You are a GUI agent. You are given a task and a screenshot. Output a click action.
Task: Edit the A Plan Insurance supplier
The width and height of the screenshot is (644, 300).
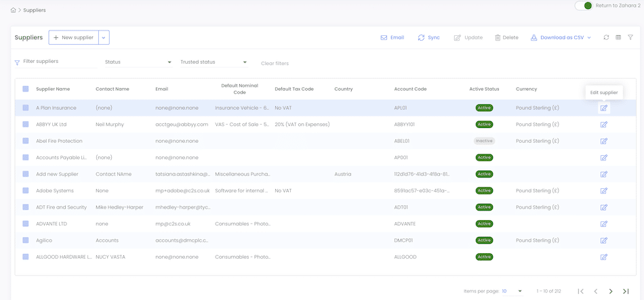tap(604, 108)
